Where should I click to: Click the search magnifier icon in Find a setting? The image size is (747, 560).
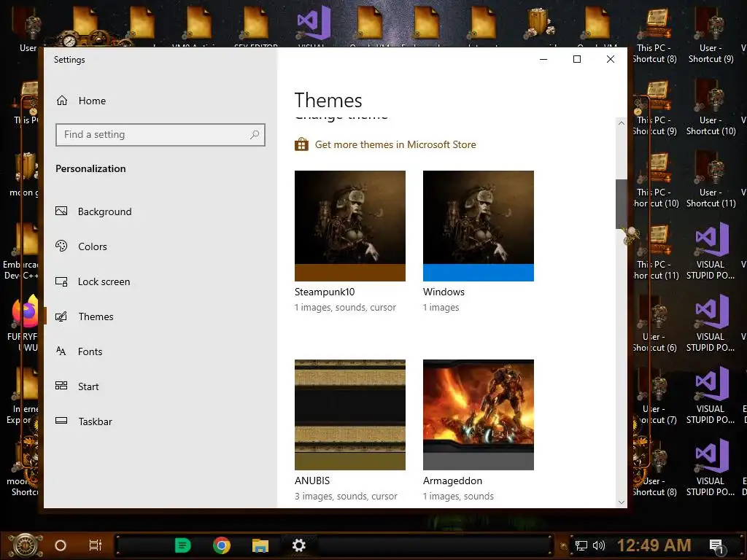coord(255,135)
